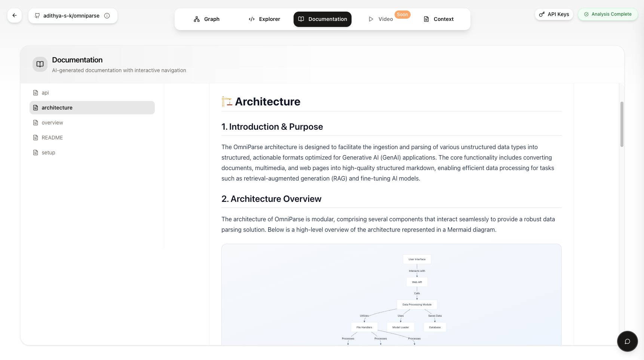The image size is (644, 360).
Task: Open the README document
Action: (92, 138)
